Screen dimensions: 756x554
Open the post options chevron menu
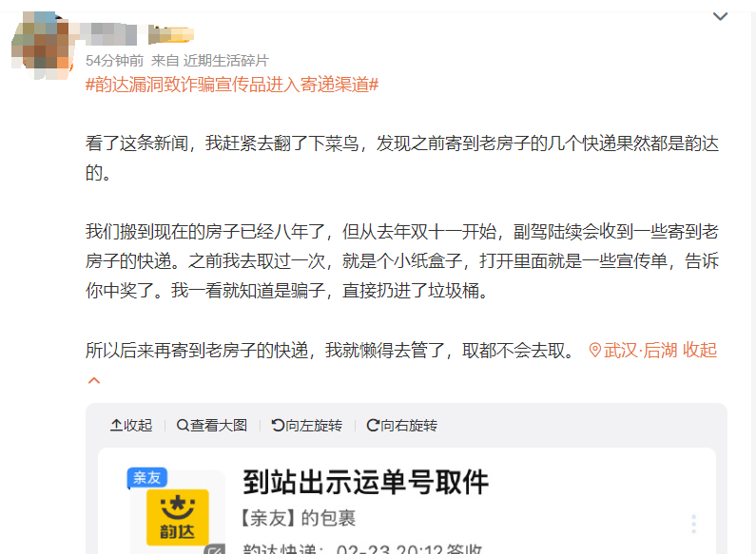click(720, 16)
